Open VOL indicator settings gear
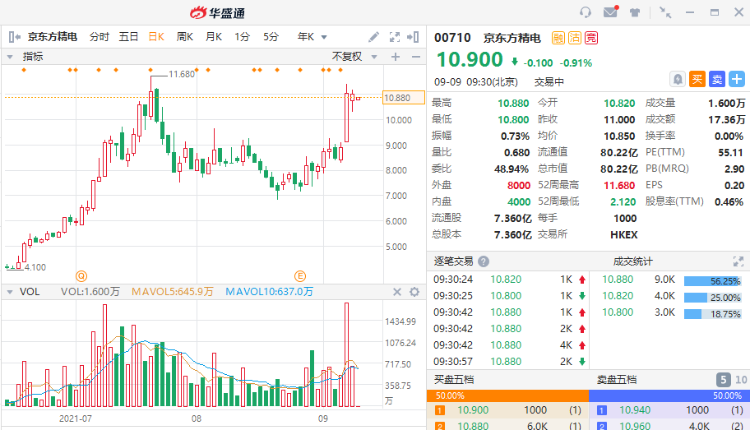 coord(414,292)
